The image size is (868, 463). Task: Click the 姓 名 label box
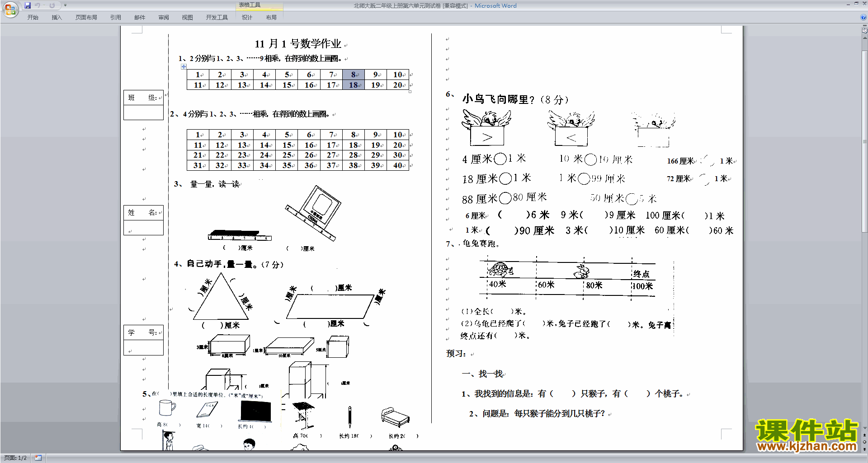(x=143, y=212)
